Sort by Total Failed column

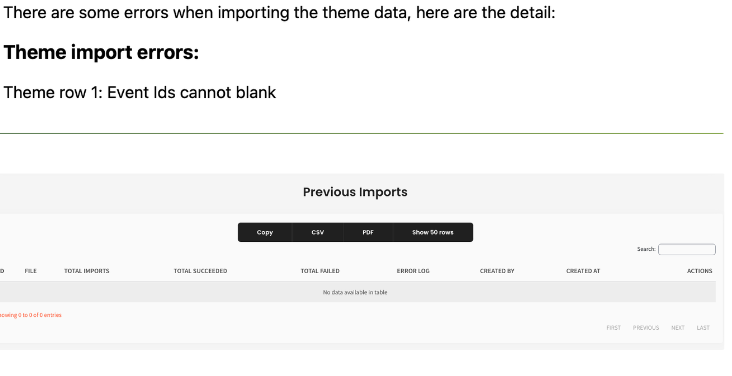pos(320,271)
